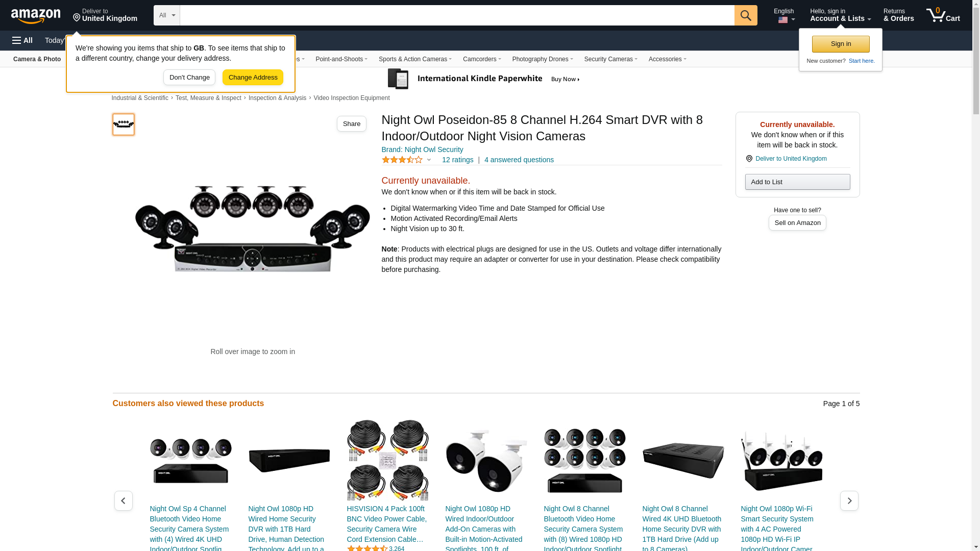
Task: Go to previous carousel page arrow
Action: (123, 501)
